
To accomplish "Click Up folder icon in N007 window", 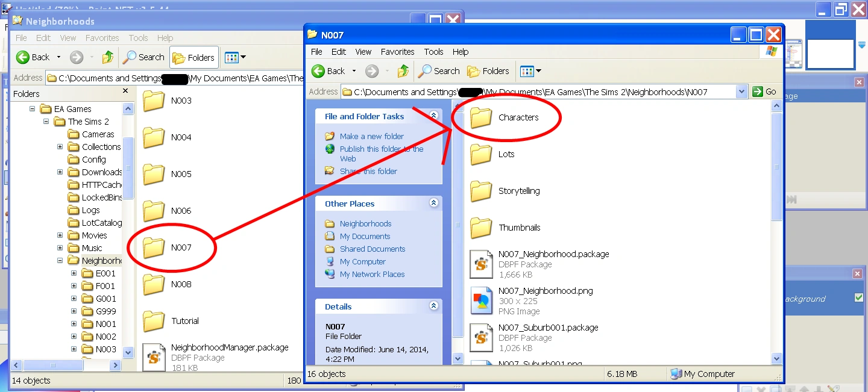I will pyautogui.click(x=403, y=71).
